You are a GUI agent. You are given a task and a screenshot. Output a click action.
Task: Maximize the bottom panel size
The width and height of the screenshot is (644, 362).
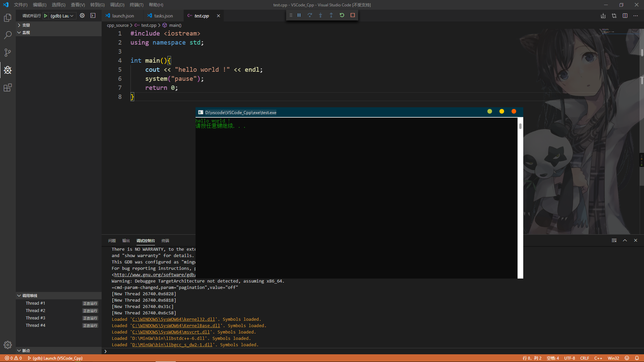pos(625,240)
